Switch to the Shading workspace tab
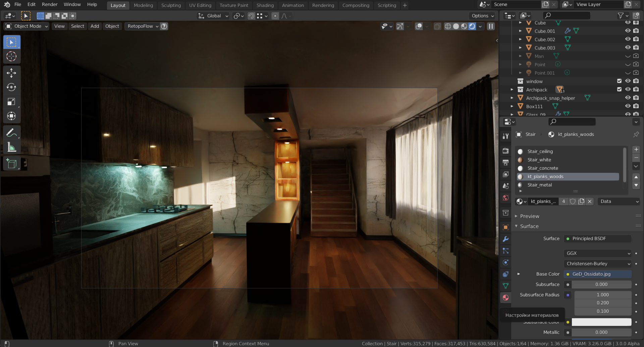644x347 pixels. [x=265, y=5]
